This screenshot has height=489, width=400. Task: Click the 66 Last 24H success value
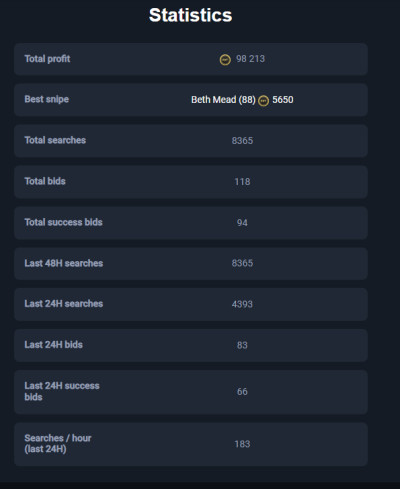242,392
